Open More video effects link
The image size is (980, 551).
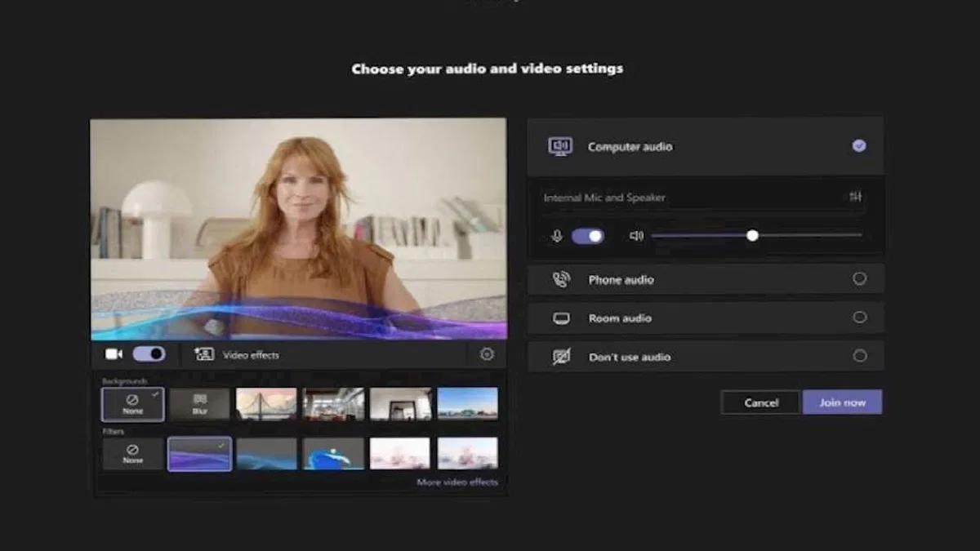(x=457, y=482)
